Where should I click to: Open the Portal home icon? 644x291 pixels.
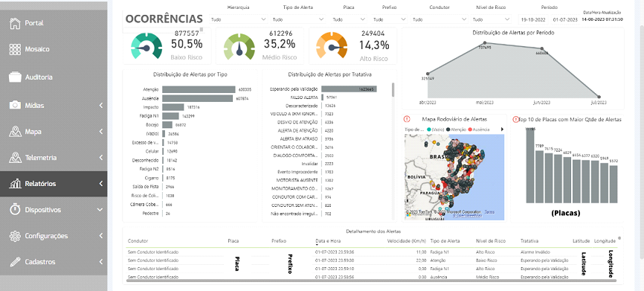pos(15,23)
